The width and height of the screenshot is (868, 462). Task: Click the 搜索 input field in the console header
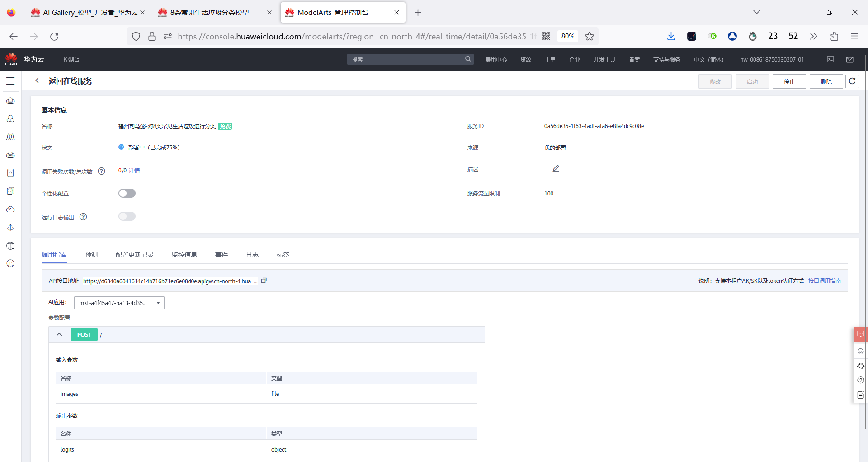click(x=406, y=59)
